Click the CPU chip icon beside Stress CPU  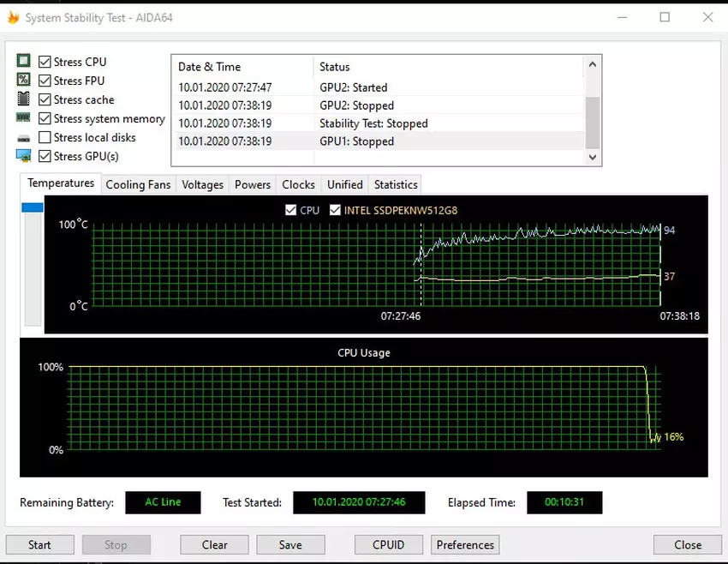tap(23, 62)
